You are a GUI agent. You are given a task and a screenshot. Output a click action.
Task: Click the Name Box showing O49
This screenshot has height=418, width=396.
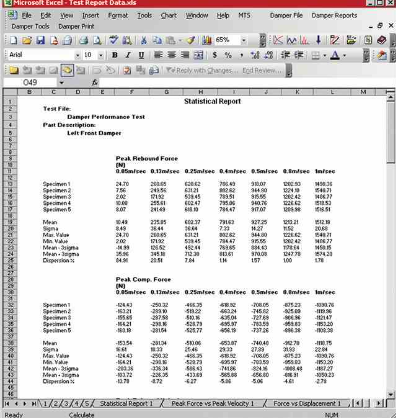click(x=30, y=82)
